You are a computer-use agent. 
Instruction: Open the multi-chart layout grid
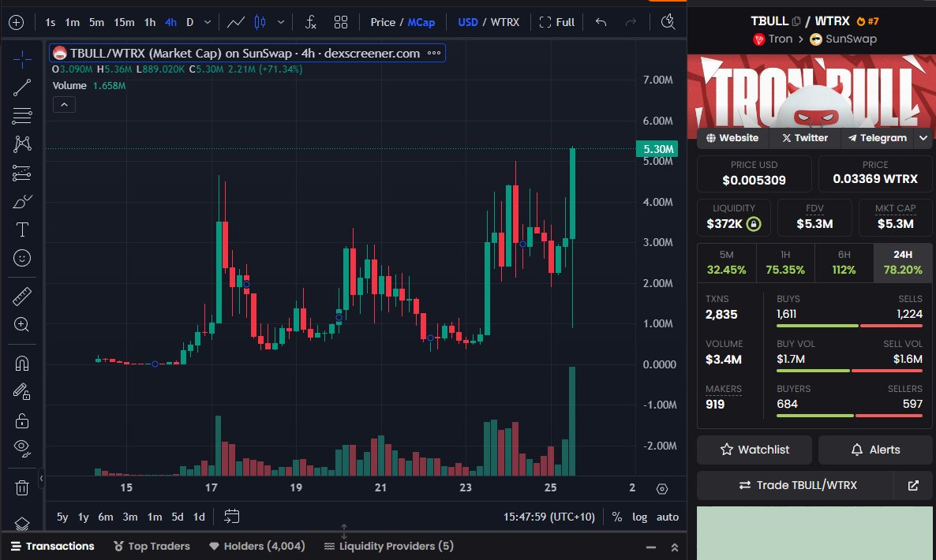tap(341, 23)
